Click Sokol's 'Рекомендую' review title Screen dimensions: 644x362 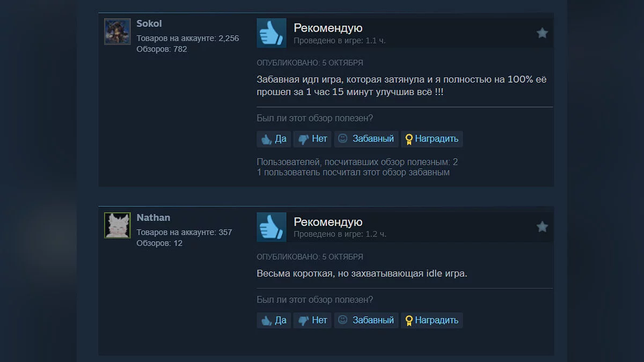(x=328, y=28)
